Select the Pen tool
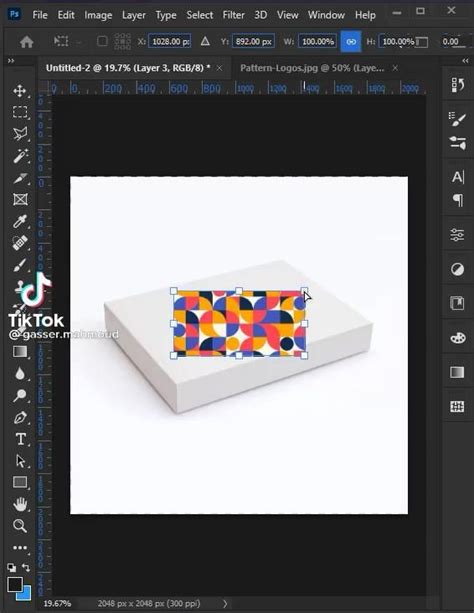 [20, 417]
